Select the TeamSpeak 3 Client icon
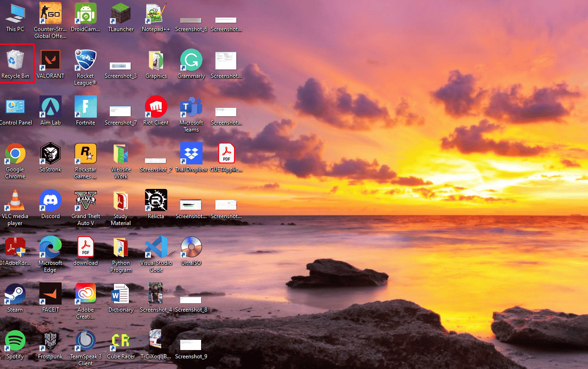588x369 pixels. coord(86,341)
